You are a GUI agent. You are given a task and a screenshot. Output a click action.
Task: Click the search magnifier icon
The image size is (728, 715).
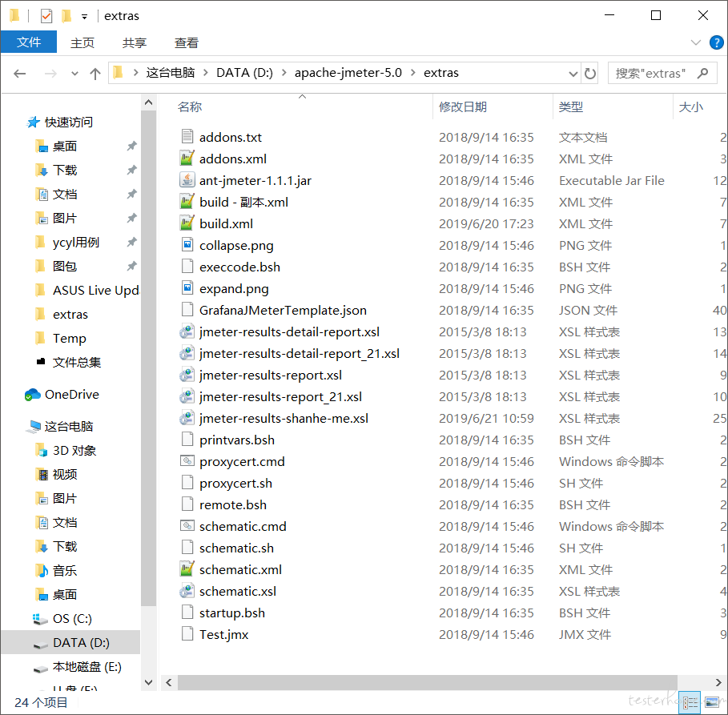point(702,74)
